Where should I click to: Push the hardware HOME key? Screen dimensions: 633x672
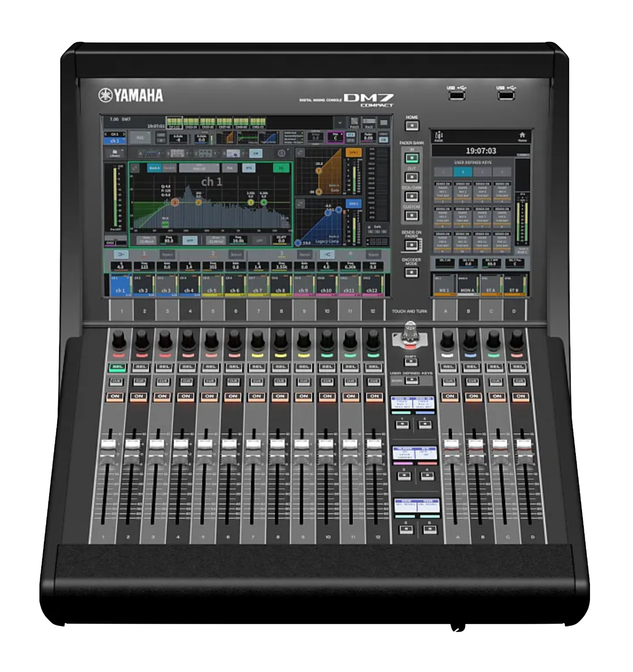coord(412,126)
